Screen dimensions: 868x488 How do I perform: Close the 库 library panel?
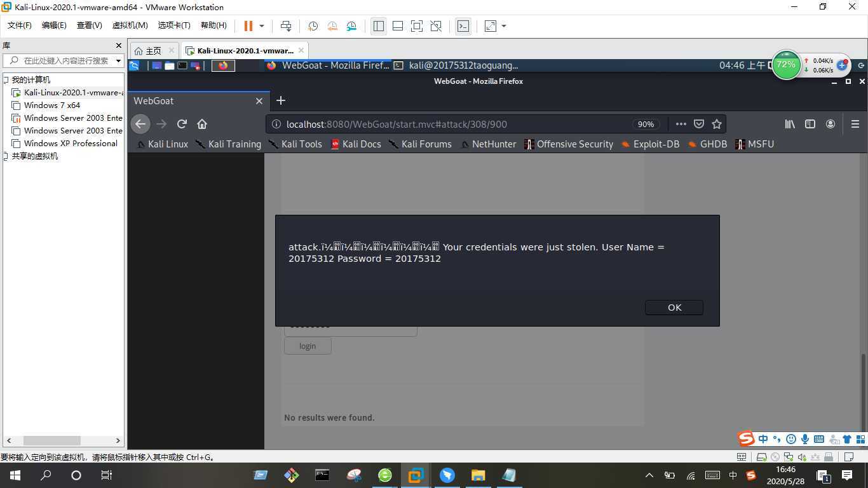click(118, 46)
